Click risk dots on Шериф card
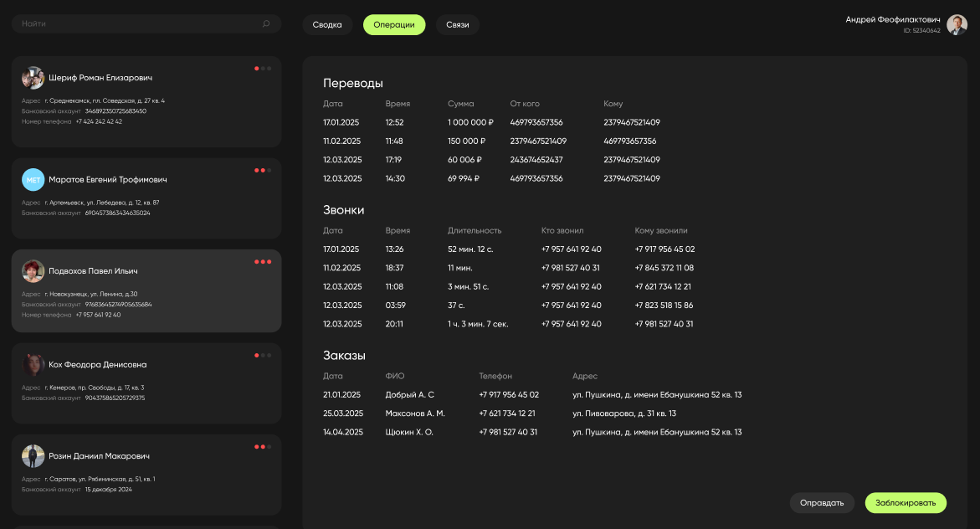 tap(263, 69)
